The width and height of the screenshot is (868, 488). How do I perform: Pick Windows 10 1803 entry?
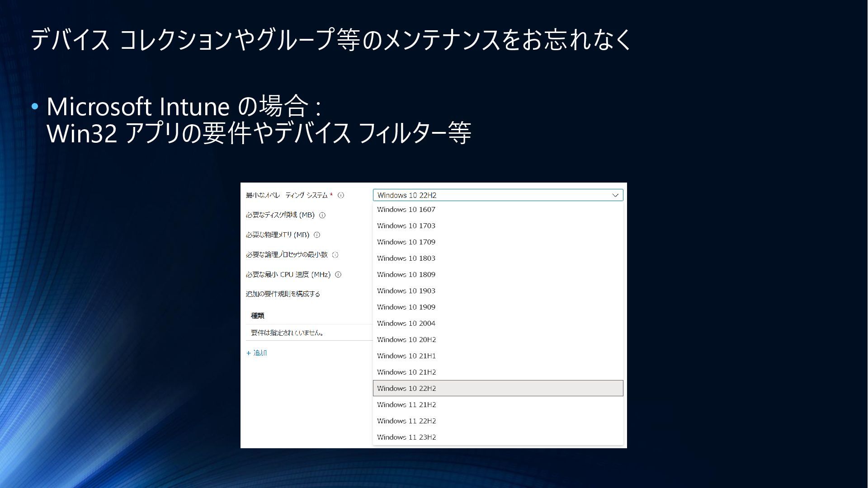coord(498,258)
